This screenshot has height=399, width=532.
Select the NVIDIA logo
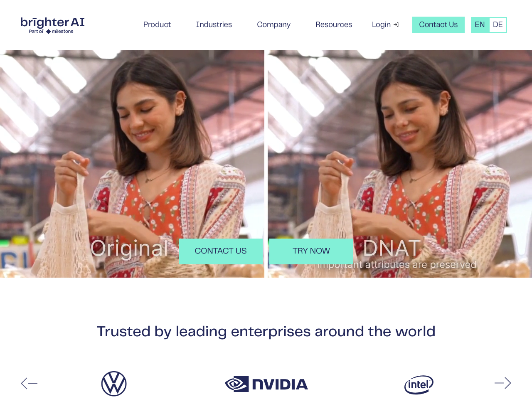(x=266, y=384)
